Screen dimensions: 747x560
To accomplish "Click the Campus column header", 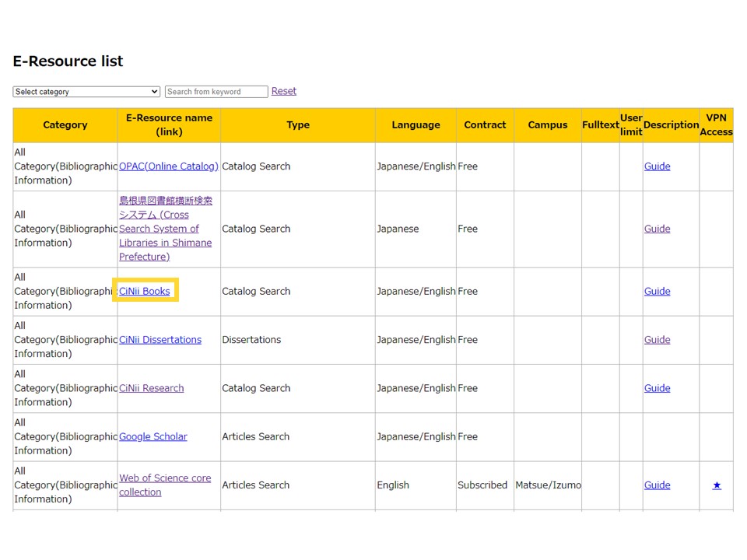I will 547,125.
